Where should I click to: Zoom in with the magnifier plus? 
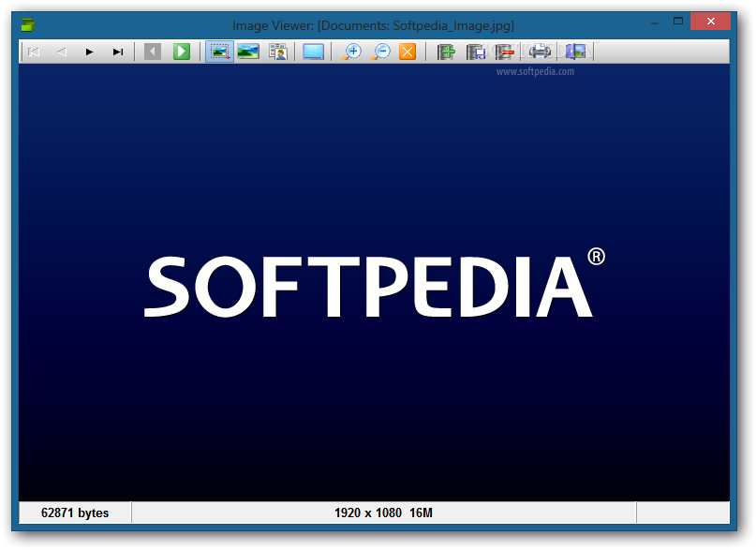pos(351,52)
